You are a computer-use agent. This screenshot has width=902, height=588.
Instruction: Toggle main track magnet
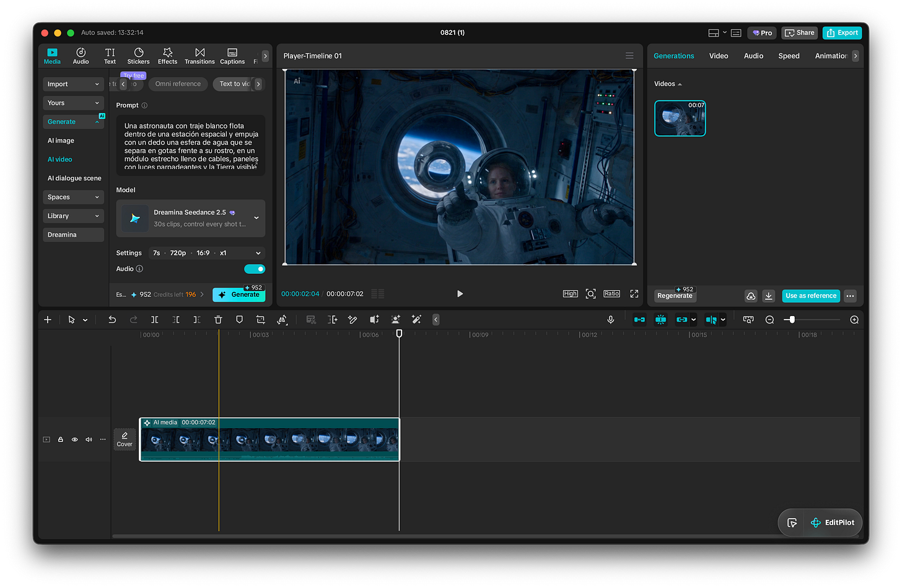(639, 320)
